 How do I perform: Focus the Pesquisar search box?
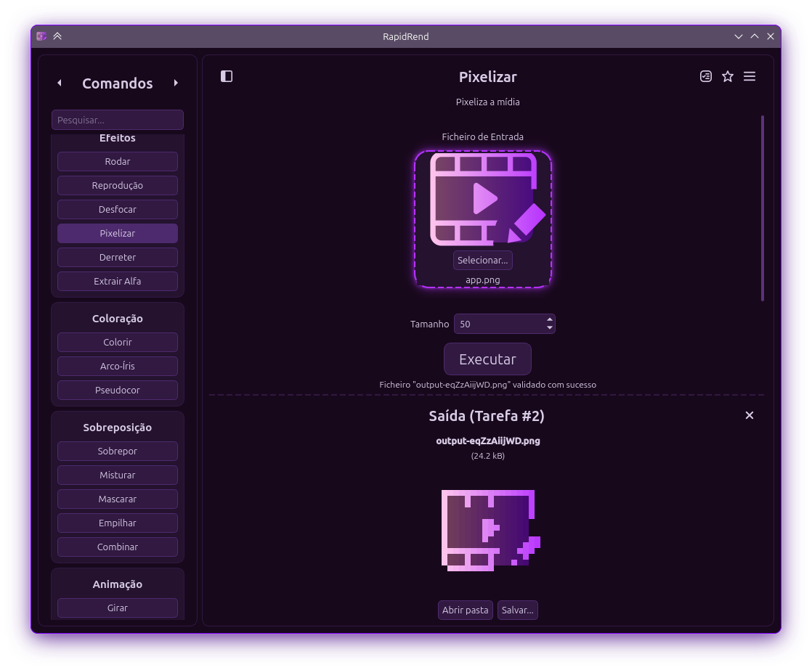pos(118,120)
